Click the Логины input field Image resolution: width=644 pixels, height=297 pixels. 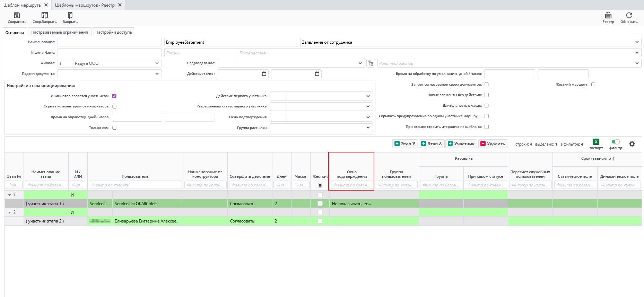click(x=201, y=53)
